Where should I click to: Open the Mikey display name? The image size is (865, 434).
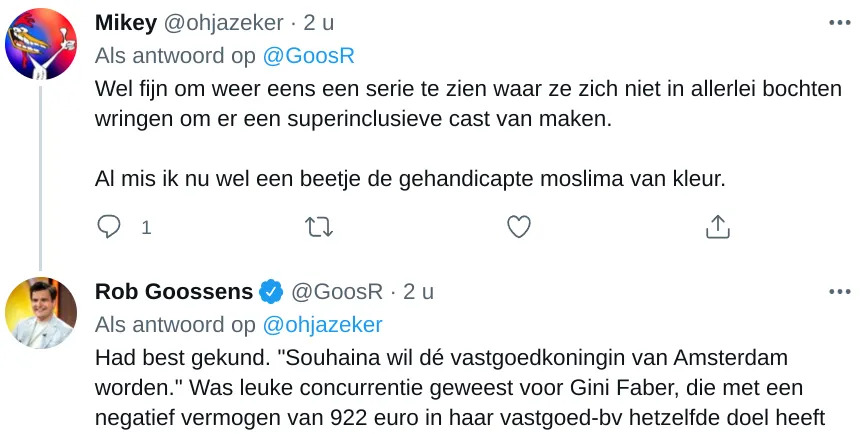(x=126, y=23)
